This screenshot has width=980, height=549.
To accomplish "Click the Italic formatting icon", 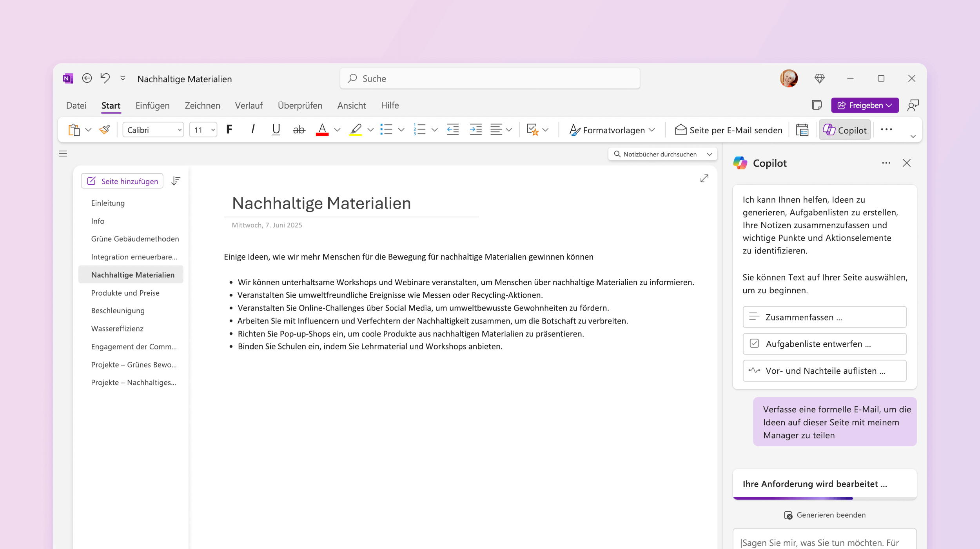I will tap(252, 129).
